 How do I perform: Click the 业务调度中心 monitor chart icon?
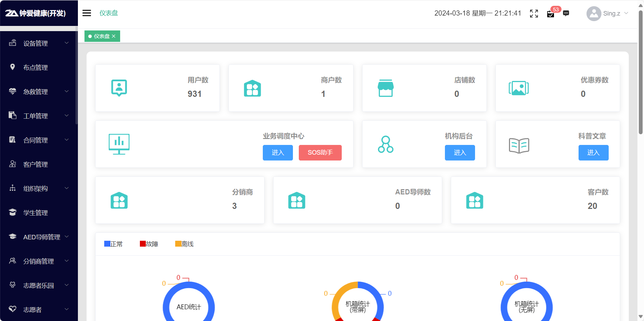point(119,144)
